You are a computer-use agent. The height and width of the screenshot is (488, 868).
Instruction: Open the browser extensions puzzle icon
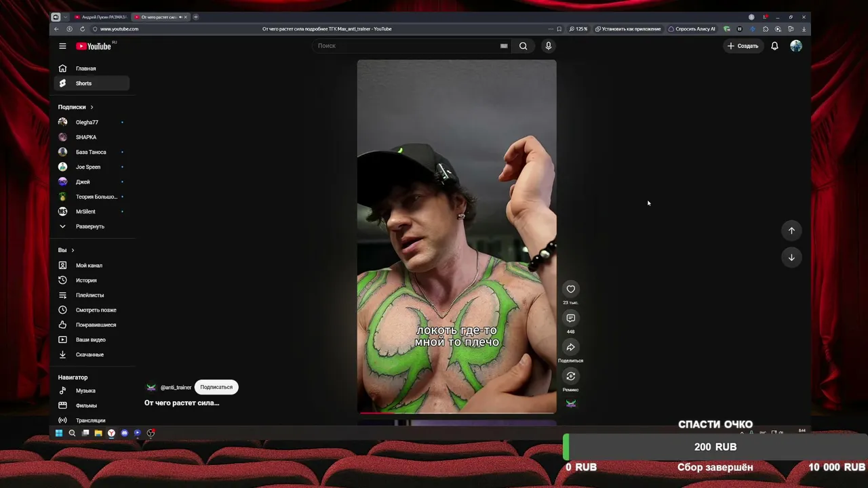tap(766, 29)
